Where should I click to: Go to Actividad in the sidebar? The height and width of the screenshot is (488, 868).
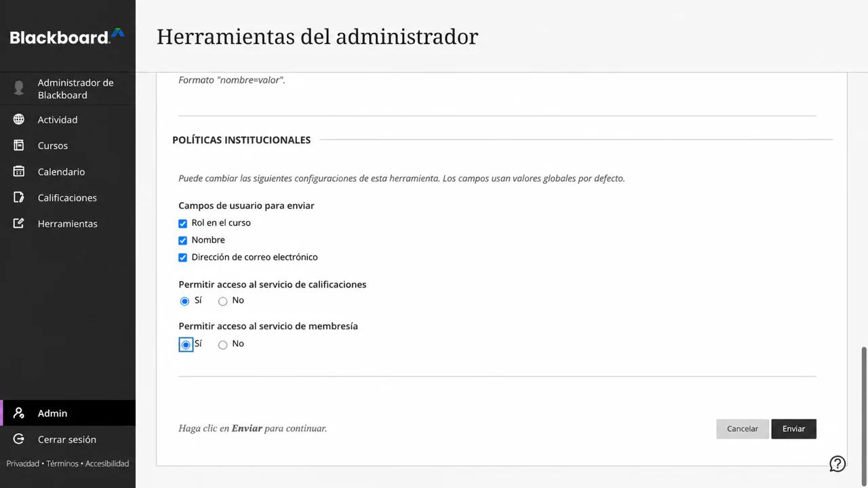68,119
